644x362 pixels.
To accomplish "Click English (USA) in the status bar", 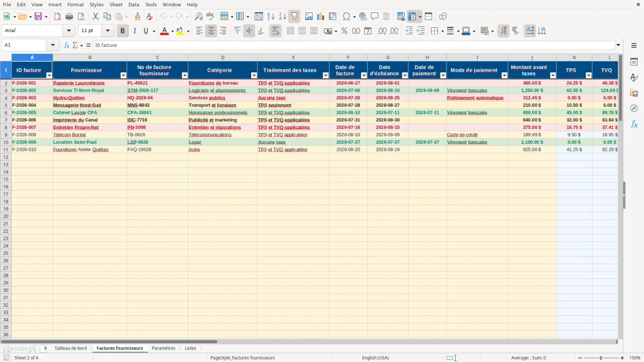I will pyautogui.click(x=376, y=358).
